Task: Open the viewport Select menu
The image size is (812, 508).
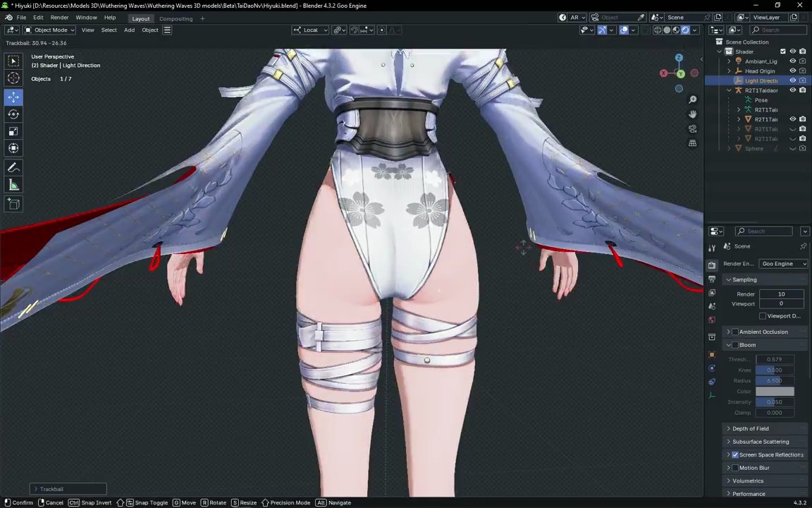Action: (x=109, y=30)
